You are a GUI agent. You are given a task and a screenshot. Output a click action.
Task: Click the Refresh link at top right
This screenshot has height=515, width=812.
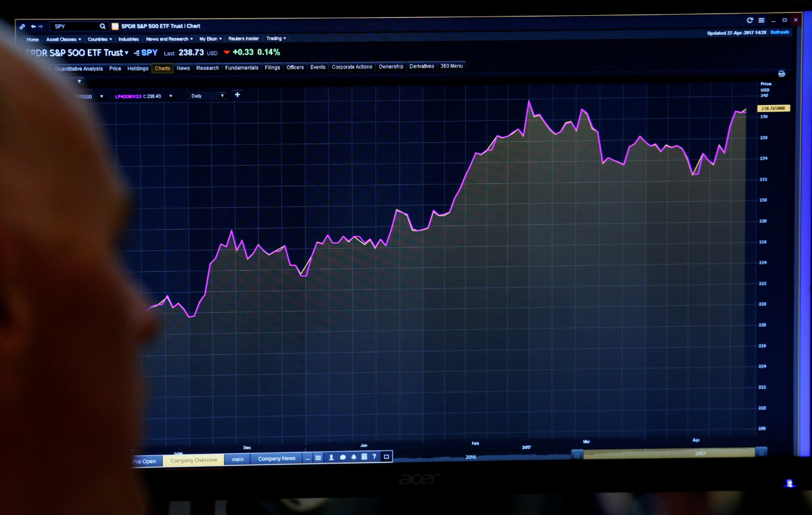780,32
